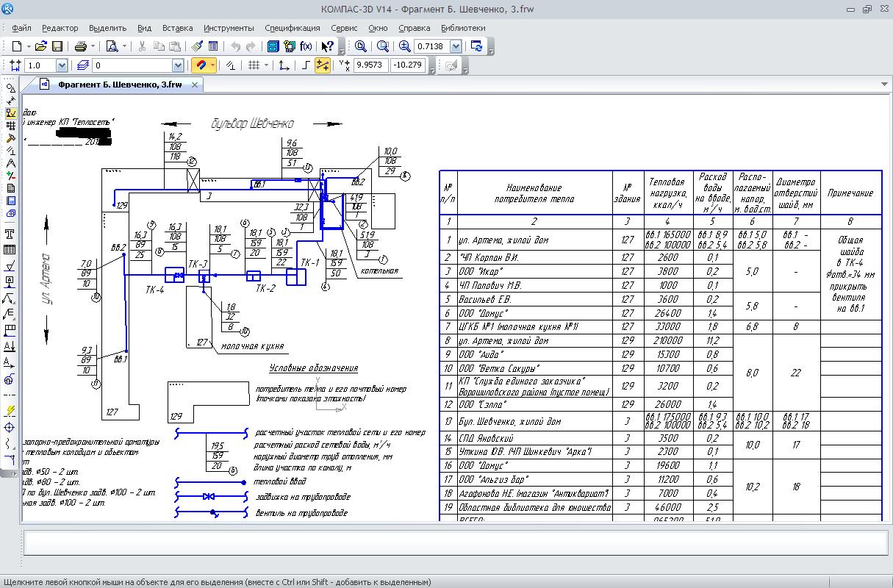Toggle the grid display button
The height and width of the screenshot is (588, 893).
254,65
